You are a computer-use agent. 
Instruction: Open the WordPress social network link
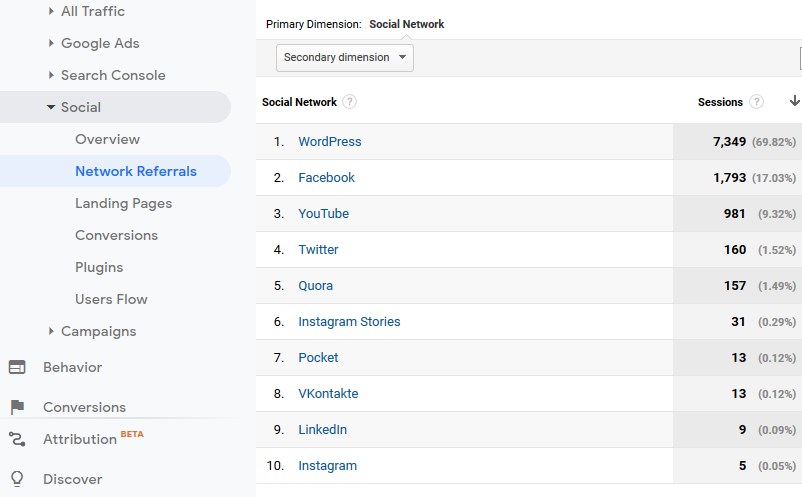point(330,142)
